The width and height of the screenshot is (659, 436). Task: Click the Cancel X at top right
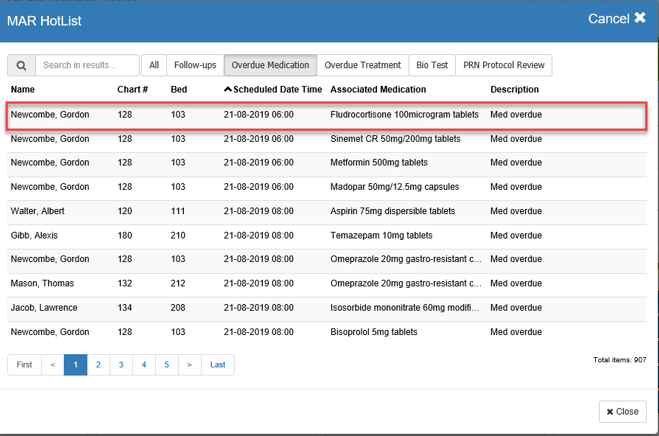click(x=616, y=19)
